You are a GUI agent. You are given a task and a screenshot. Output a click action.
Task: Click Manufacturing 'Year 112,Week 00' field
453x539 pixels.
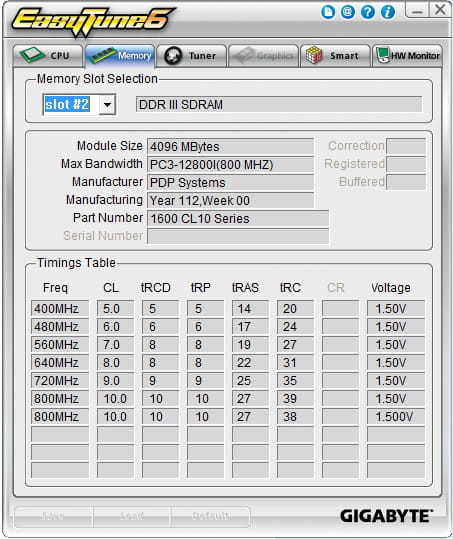click(230, 201)
